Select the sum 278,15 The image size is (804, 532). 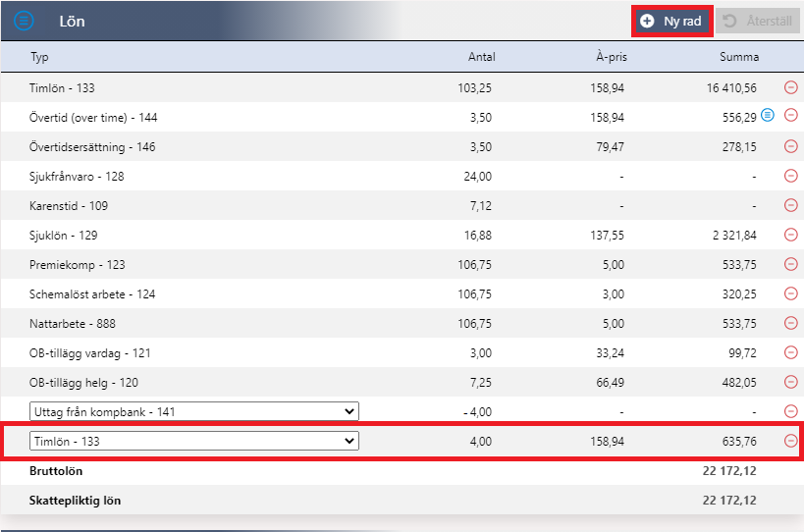740,147
